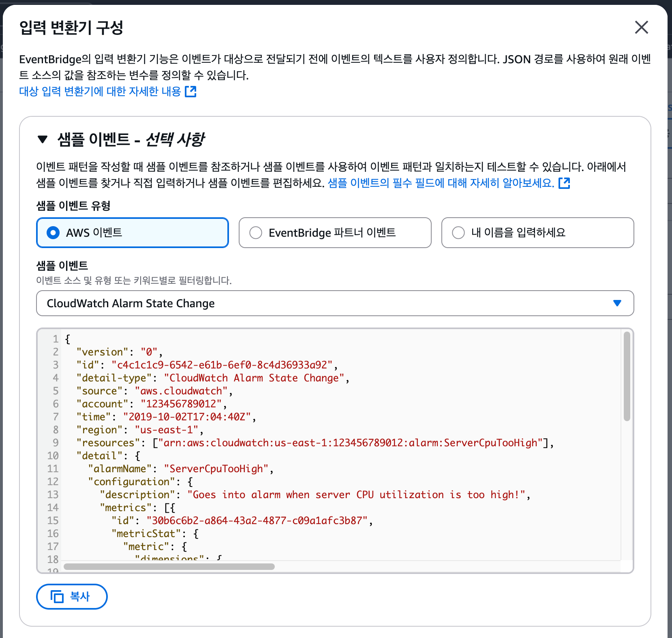Open link 대상 입력 변환기에 대한 자세한 내용
This screenshot has width=672, height=638.
(100, 91)
